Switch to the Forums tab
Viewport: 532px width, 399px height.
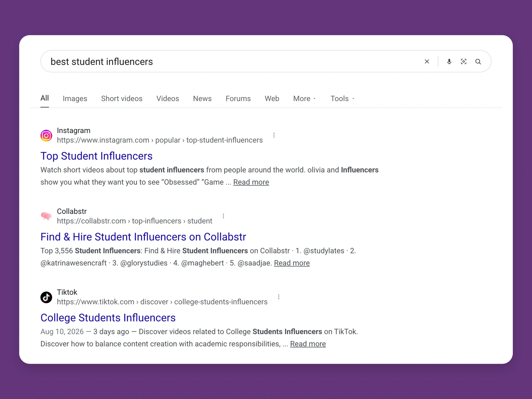coord(238,98)
